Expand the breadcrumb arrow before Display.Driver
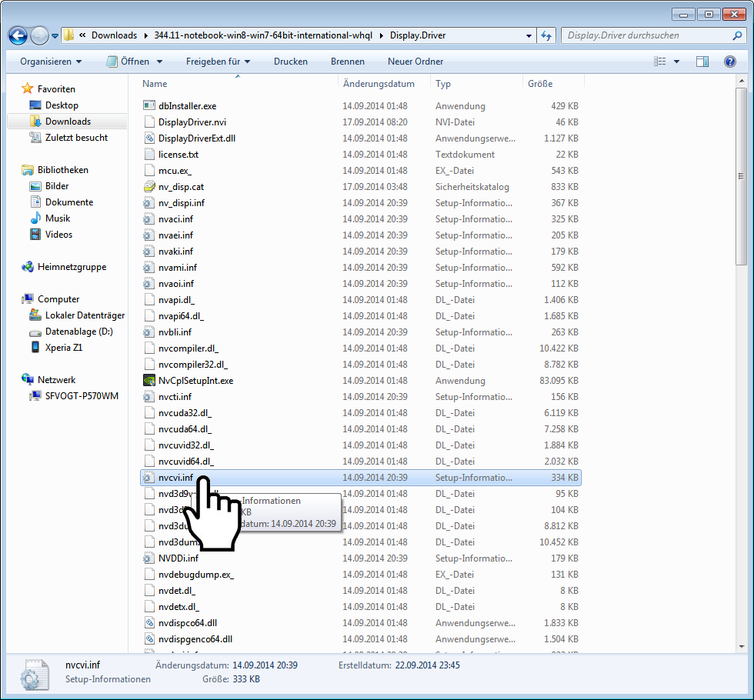Screen dimensions: 754x700 click(382, 35)
